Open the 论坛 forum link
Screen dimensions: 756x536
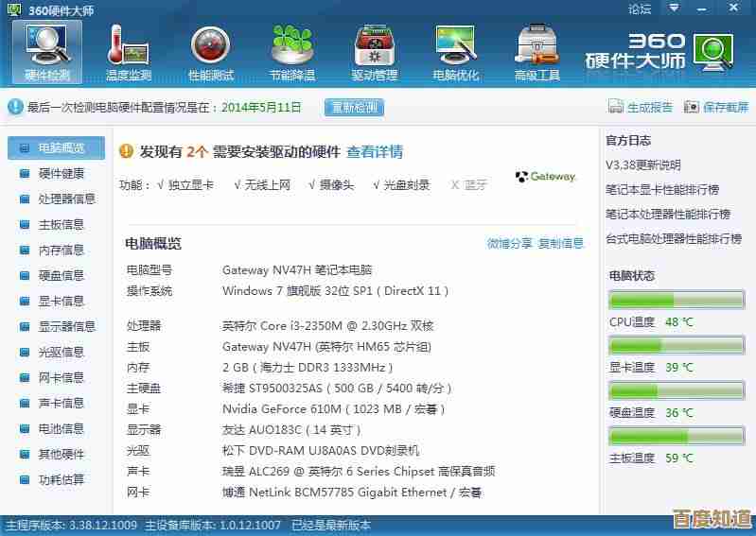pos(640,9)
